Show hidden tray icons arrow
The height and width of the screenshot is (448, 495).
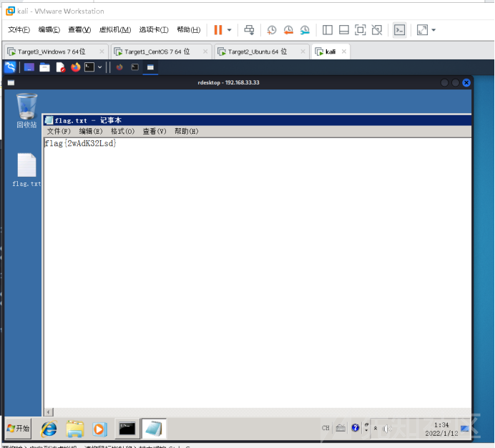click(x=376, y=429)
